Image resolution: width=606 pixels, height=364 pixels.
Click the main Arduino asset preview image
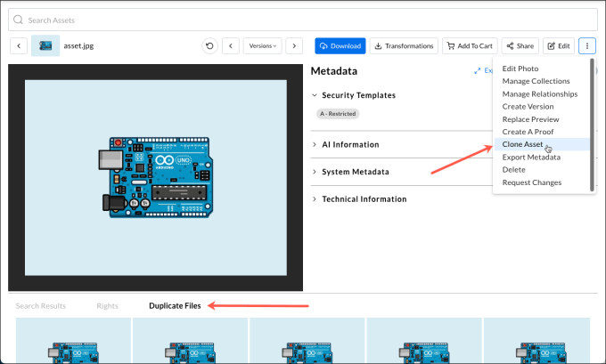coord(156,178)
